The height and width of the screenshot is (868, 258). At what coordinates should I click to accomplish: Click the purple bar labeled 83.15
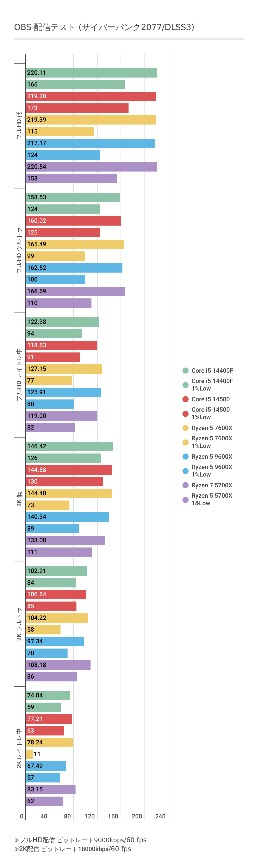51,790
